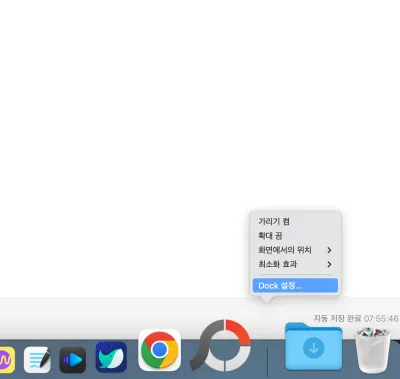The image size is (400, 379).
Task: Open the notepad with pen app
Action: 37,360
